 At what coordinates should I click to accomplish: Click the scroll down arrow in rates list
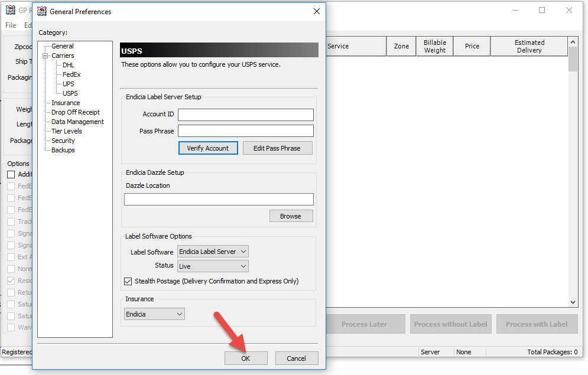coord(573,302)
